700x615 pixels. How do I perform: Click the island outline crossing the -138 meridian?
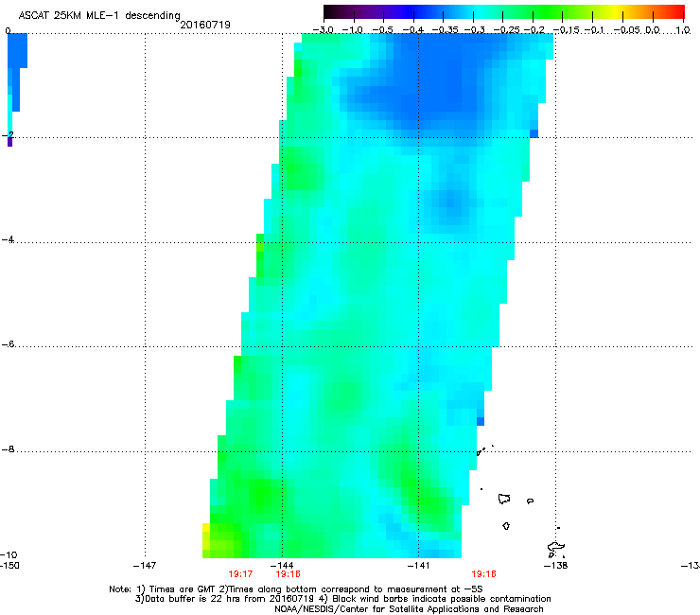pyautogui.click(x=556, y=547)
